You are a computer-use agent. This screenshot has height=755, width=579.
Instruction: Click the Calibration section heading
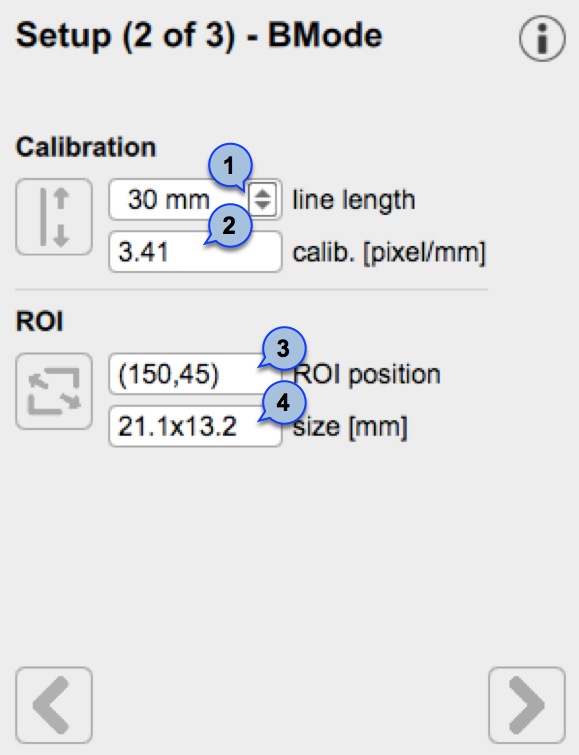(86, 147)
